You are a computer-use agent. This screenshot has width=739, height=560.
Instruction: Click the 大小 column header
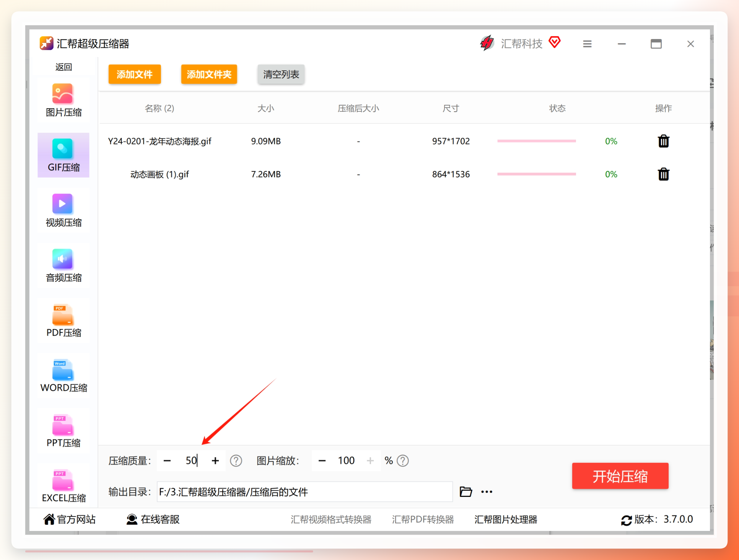[x=266, y=108]
